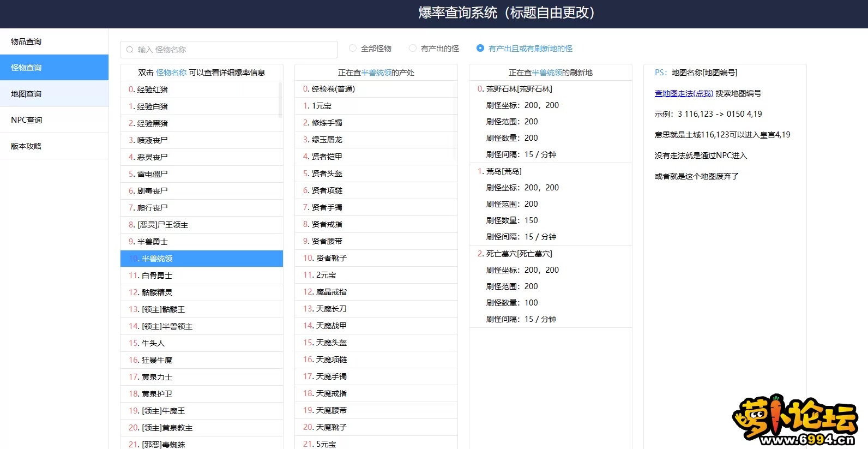Pick 喷液丧尸 in monster list

(x=201, y=140)
